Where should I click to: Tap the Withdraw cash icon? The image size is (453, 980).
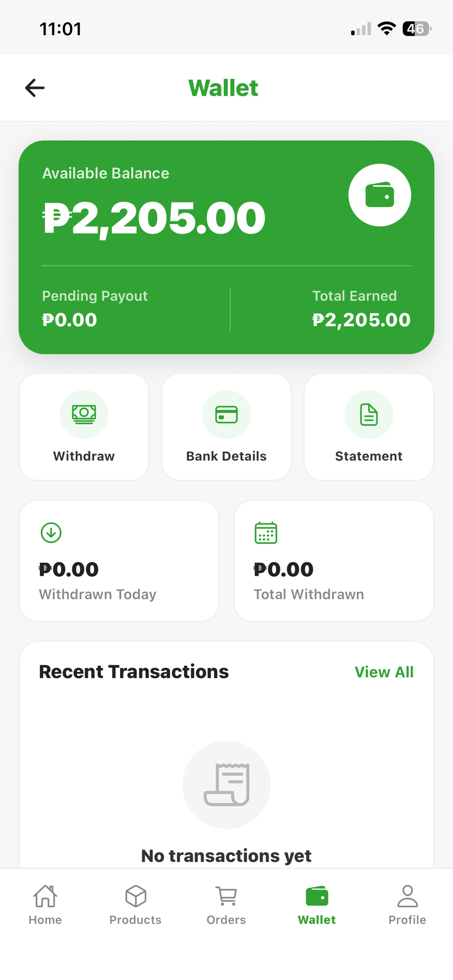point(84,414)
